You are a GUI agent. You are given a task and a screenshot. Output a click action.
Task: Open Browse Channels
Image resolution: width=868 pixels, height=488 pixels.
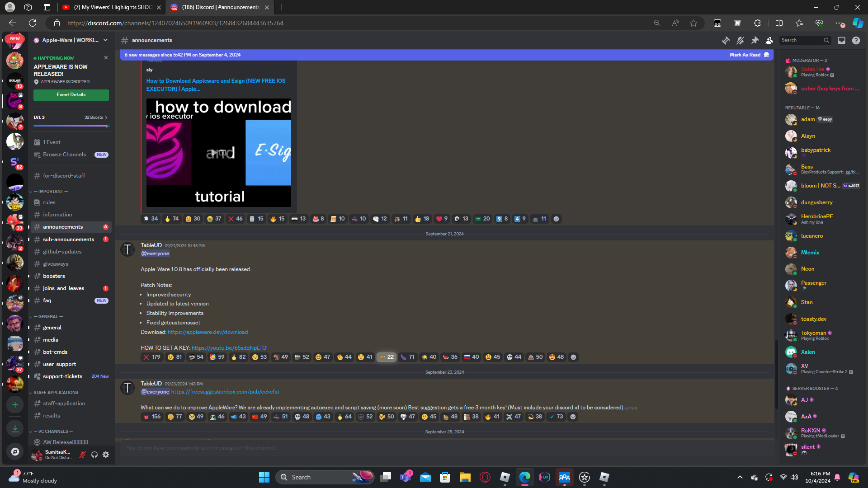point(71,155)
